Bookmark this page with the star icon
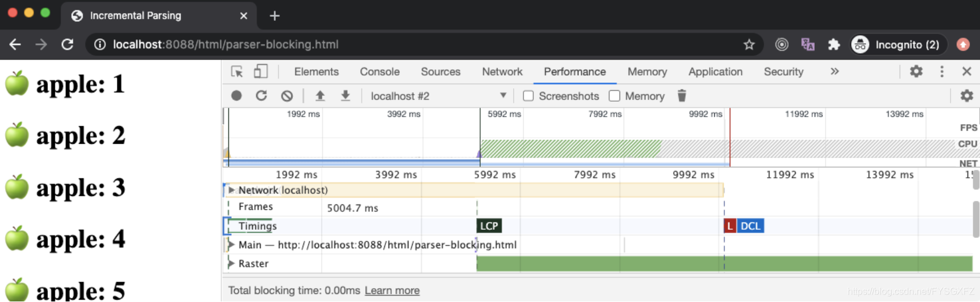 click(x=749, y=44)
